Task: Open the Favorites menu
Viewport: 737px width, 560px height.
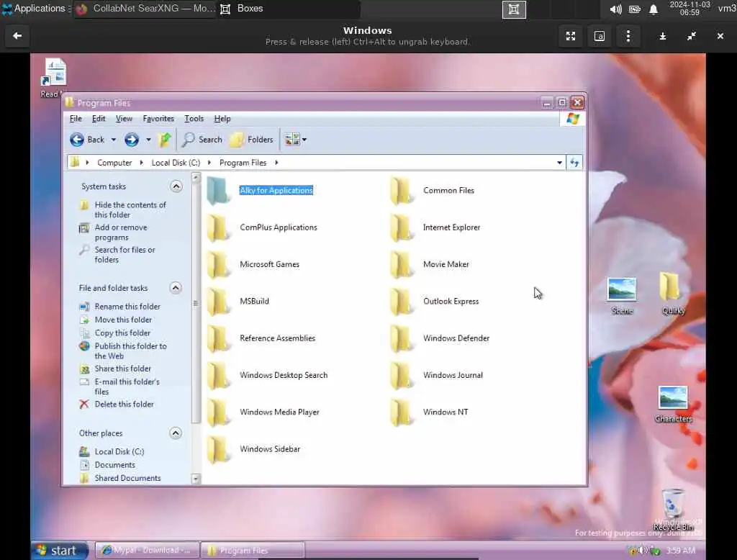Action: (158, 119)
